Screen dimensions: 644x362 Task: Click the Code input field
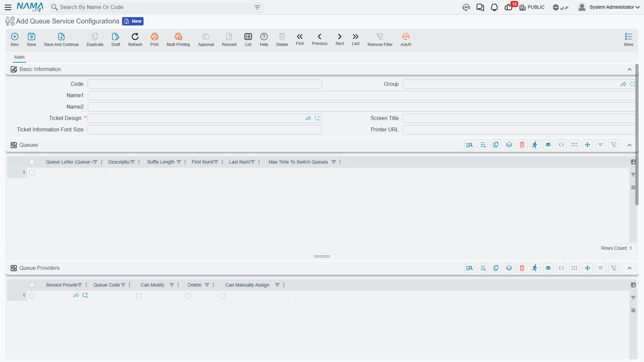(x=205, y=84)
